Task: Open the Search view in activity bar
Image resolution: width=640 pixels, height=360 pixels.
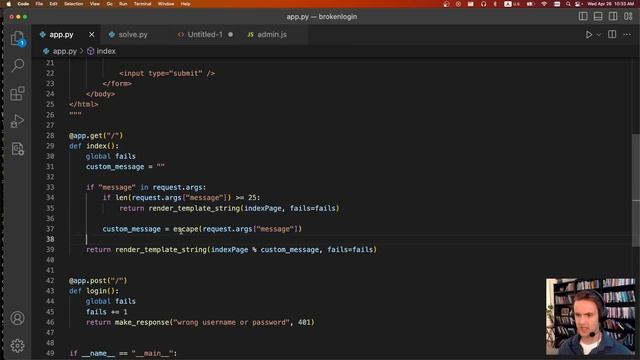Action: click(18, 65)
